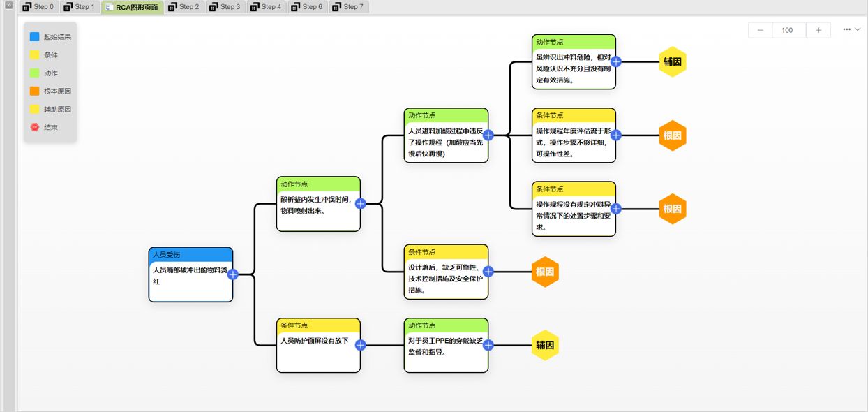Expand the collapsed left sidebar panel

pos(9,6)
